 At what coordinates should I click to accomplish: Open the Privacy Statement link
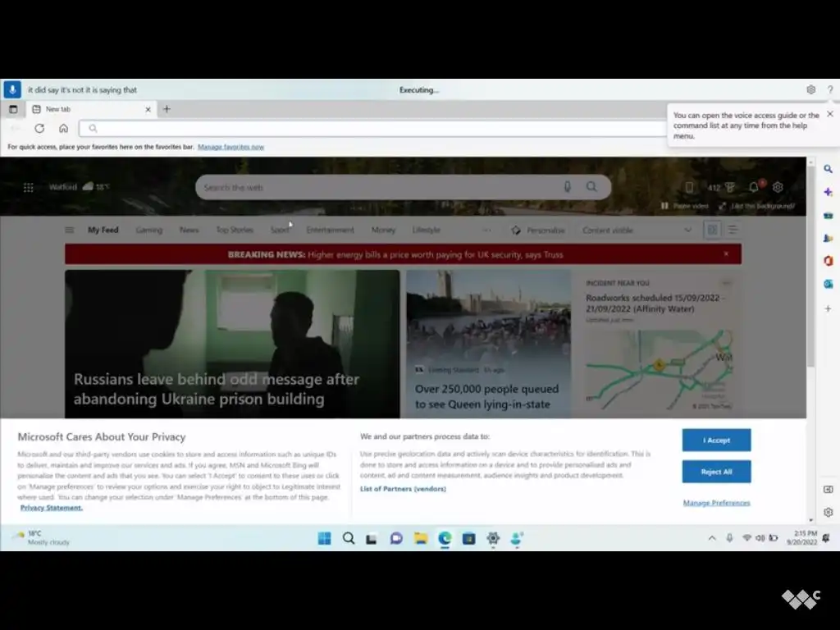[52, 507]
